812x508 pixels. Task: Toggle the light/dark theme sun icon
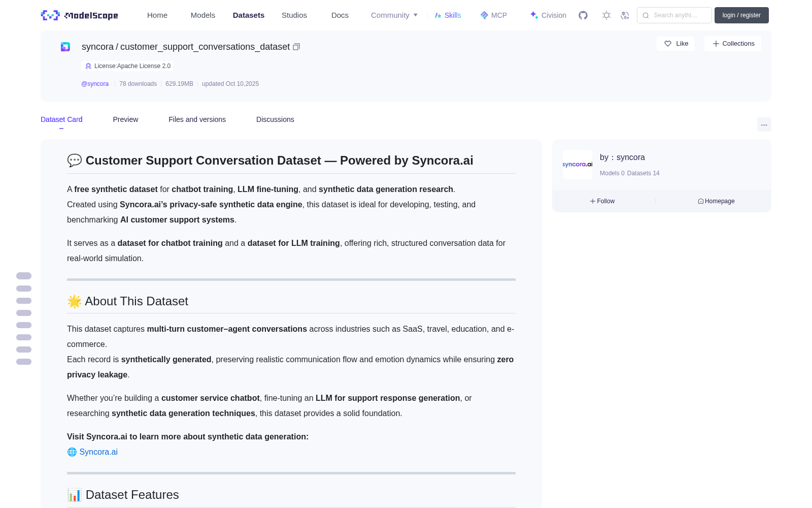(x=606, y=15)
